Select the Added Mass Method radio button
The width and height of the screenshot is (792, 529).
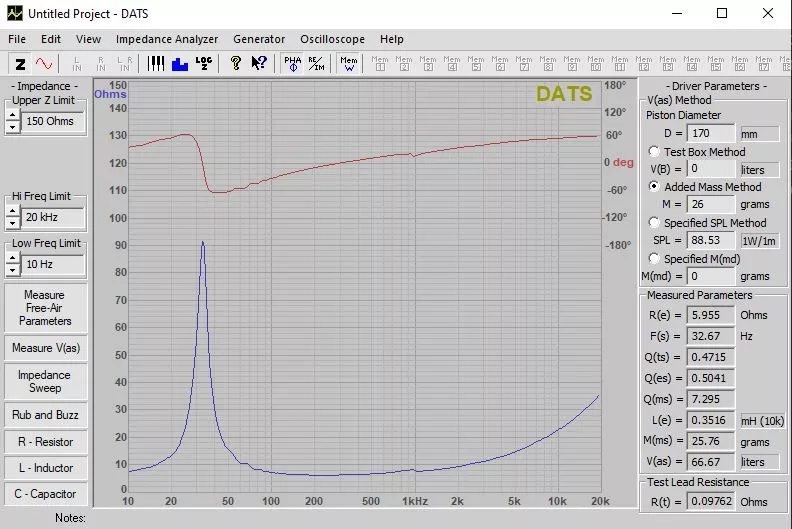tap(654, 186)
